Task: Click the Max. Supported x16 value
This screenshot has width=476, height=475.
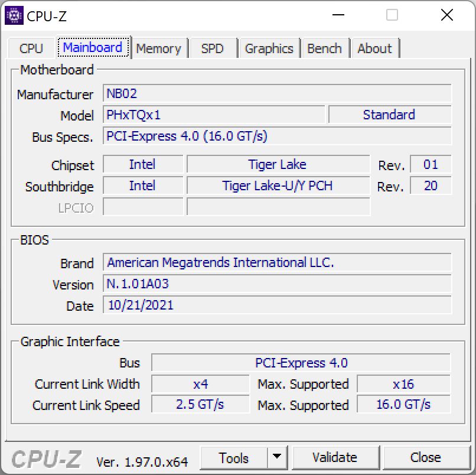Action: click(x=404, y=384)
